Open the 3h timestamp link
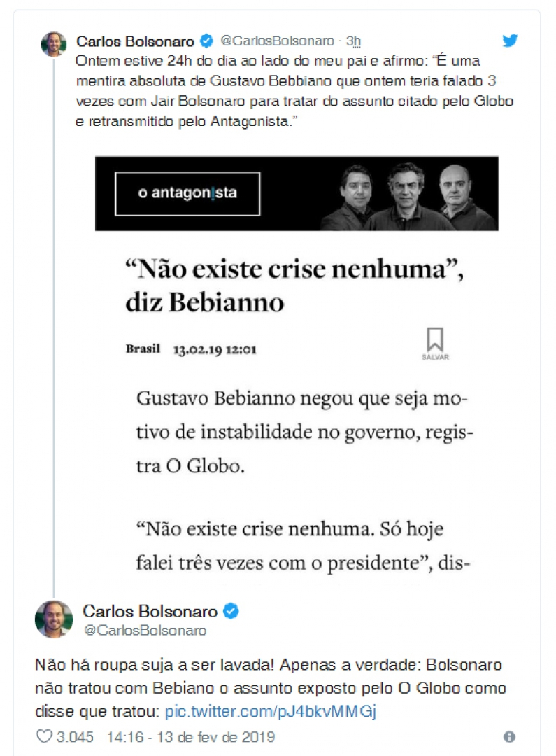 353,41
